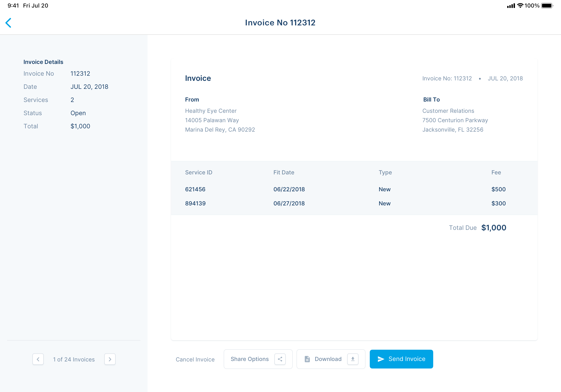Click Fit Date 06/27/2018
The height and width of the screenshot is (392, 561).
pyautogui.click(x=289, y=203)
